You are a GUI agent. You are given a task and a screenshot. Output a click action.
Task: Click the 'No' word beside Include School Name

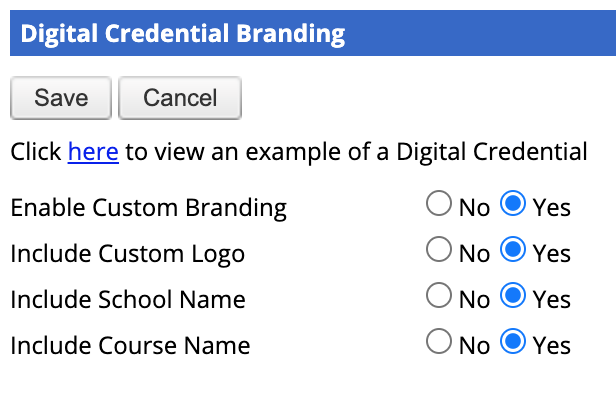click(x=475, y=300)
